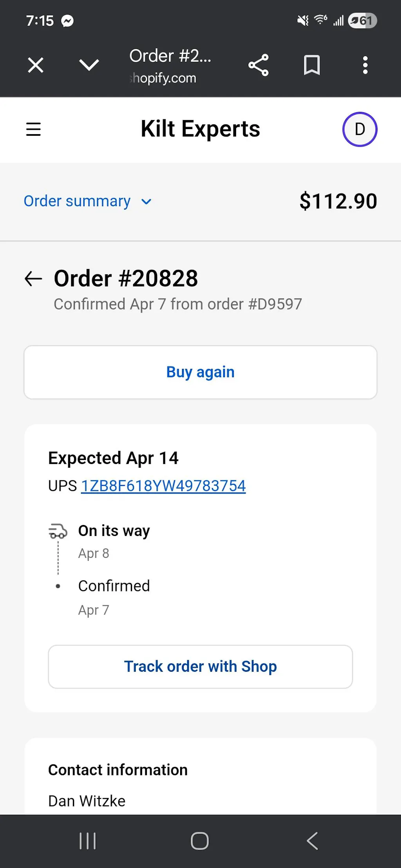Close the browser tab with X icon
Viewport: 401px width, 868px height.
[x=36, y=65]
